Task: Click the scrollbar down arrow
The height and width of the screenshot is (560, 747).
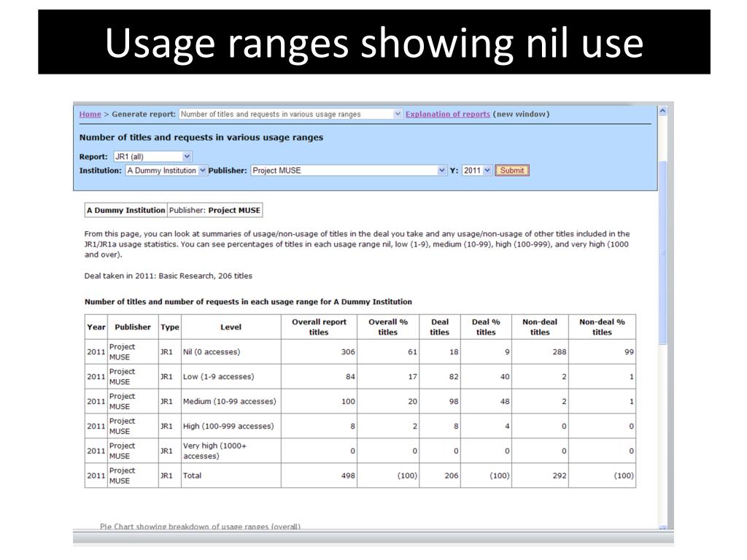Action: (662, 527)
